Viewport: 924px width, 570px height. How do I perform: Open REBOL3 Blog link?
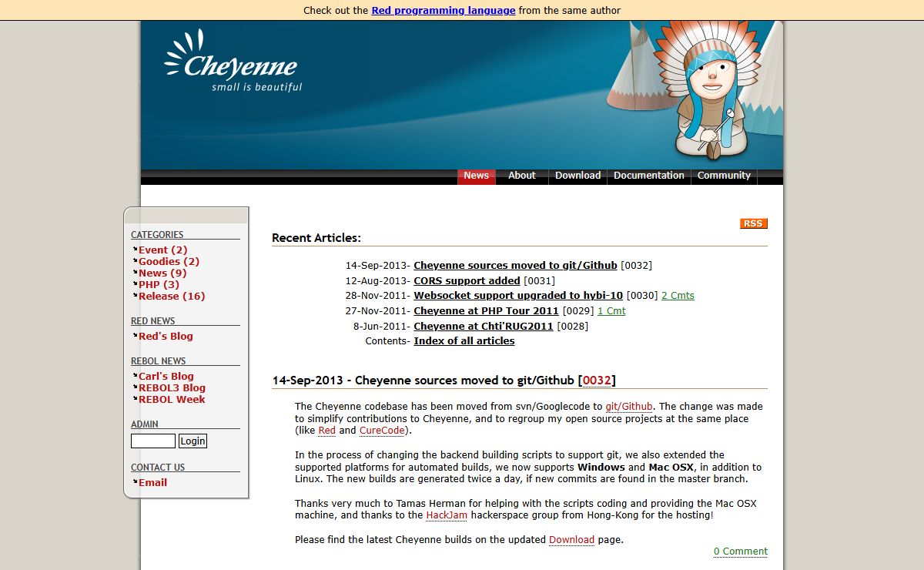(172, 388)
